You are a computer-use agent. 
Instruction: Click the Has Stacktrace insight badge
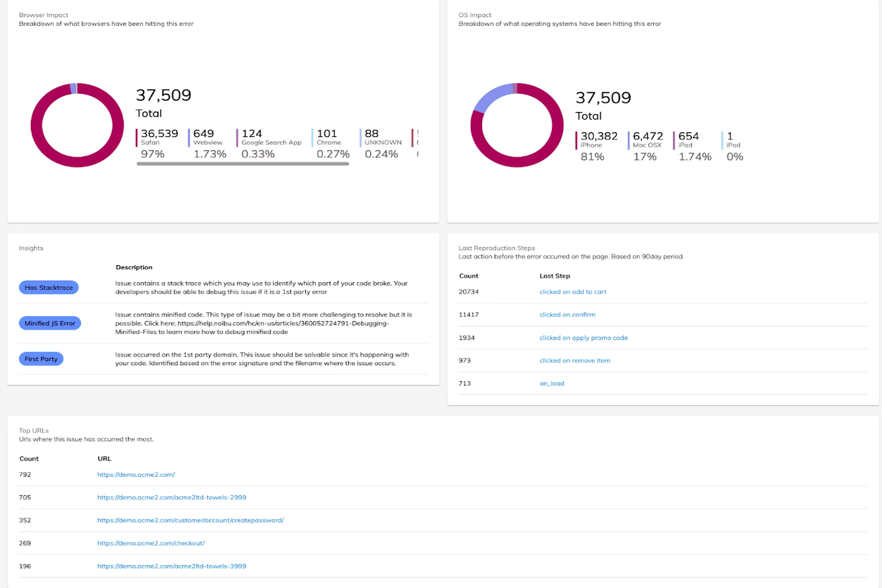point(48,287)
